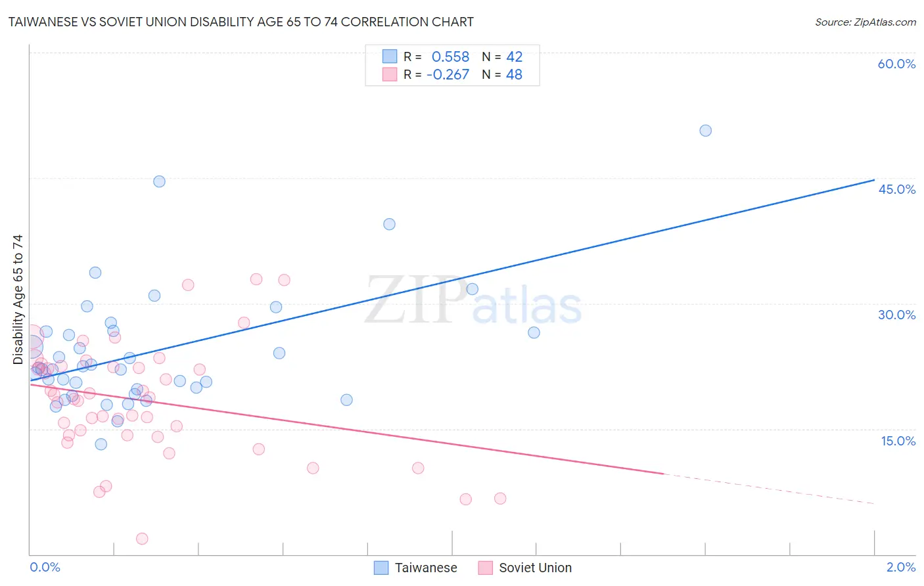Click the pink swatch beside R = -0.267
Viewport: 924px width, 586px height.
[x=390, y=74]
